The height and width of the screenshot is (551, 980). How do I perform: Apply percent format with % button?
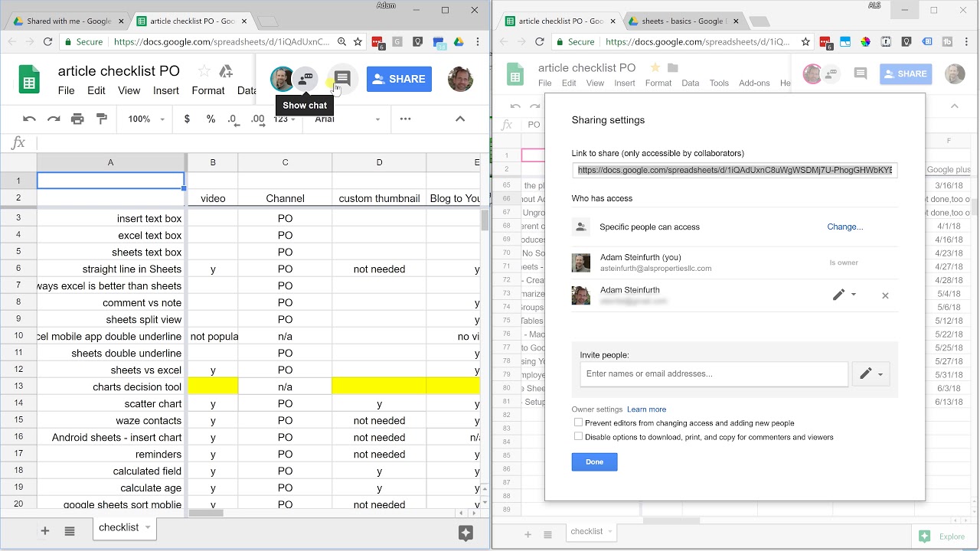coord(211,119)
